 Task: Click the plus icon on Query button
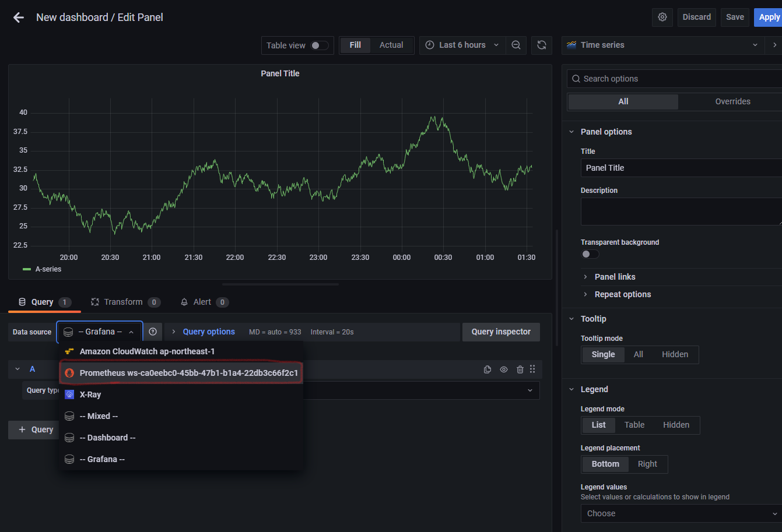(x=22, y=429)
